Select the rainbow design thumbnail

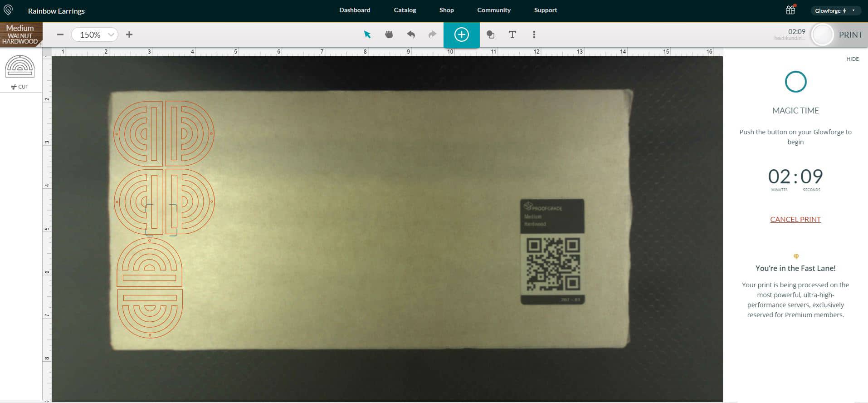tap(20, 67)
